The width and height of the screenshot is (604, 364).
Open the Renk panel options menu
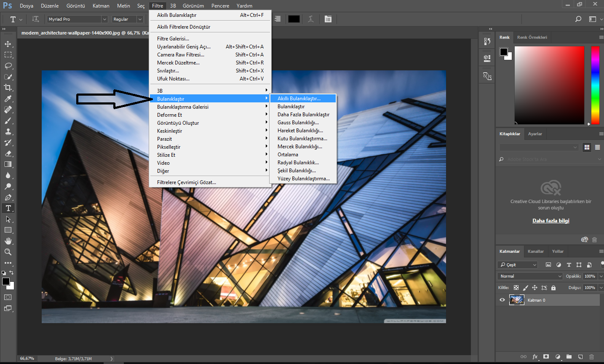(601, 37)
